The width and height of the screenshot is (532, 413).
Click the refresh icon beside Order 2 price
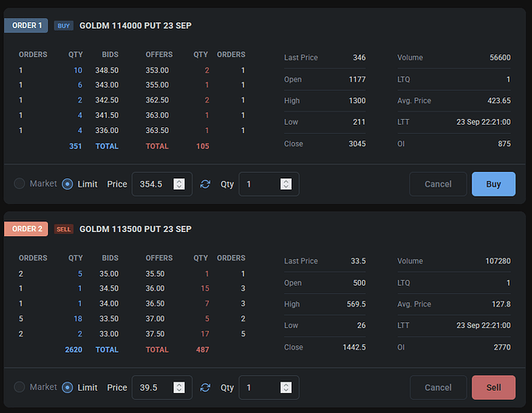[206, 387]
